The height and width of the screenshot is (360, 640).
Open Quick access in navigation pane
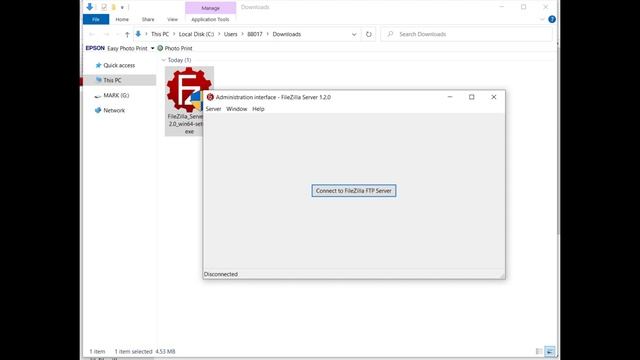119,65
